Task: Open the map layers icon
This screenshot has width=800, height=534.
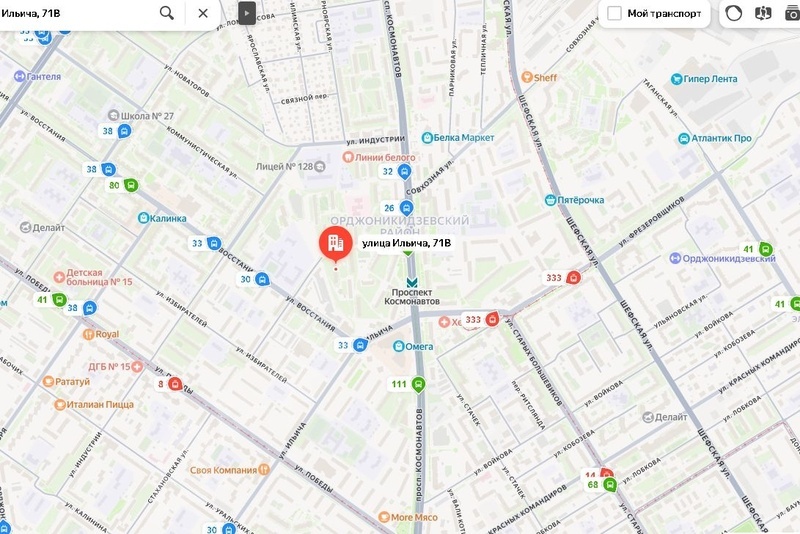Action: 763,13
